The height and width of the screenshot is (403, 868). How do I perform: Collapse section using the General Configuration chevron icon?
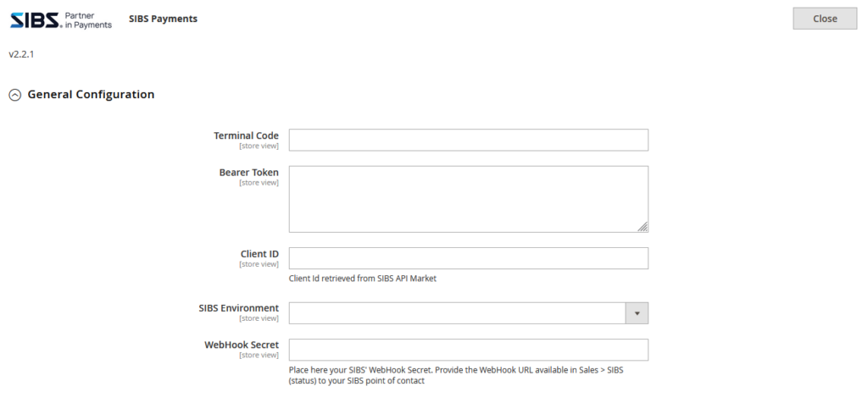tap(14, 96)
